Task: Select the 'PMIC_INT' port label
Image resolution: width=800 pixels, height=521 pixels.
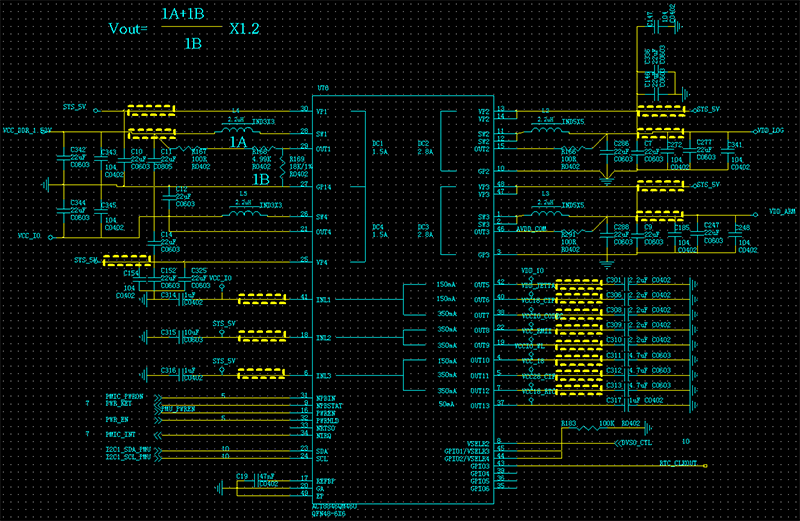Action: pos(120,435)
